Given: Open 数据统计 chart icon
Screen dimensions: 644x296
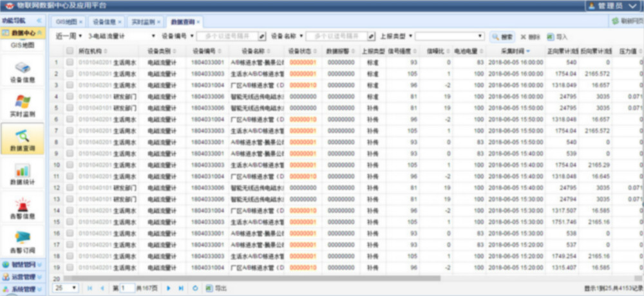Looking at the screenshot, I should click(23, 174).
